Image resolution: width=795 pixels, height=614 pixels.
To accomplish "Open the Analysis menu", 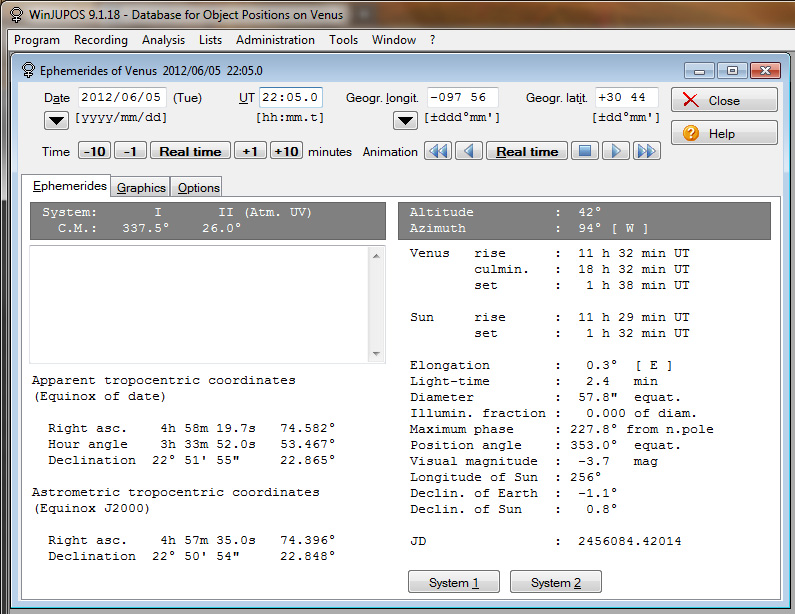I will tap(163, 40).
